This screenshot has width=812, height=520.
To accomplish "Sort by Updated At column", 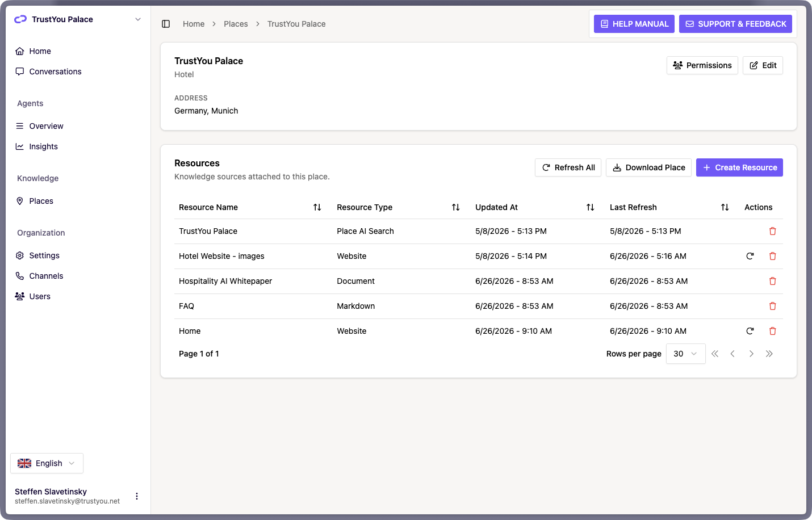I will [x=591, y=207].
